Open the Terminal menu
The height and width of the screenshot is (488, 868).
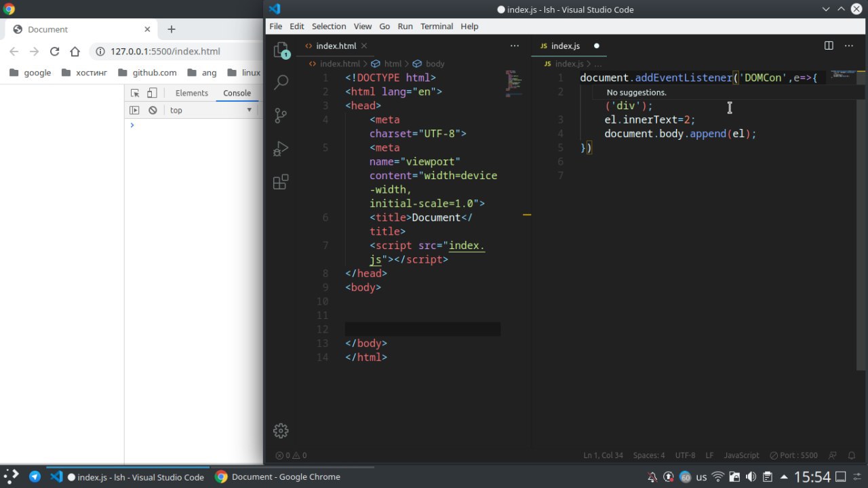pos(436,26)
